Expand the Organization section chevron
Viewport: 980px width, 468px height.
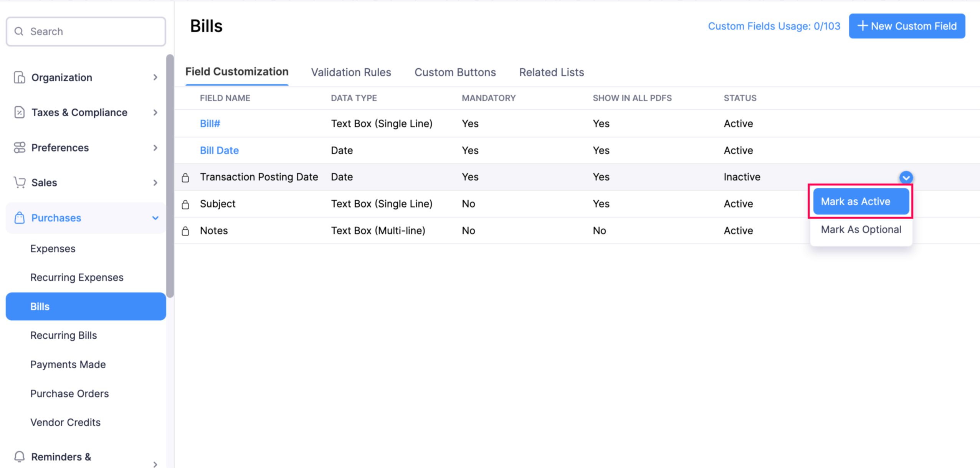coord(155,77)
